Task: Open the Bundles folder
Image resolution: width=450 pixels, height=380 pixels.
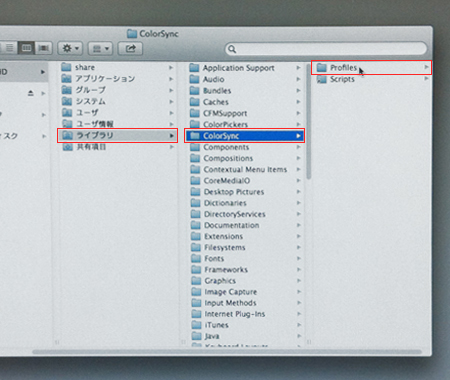Action: point(245,91)
